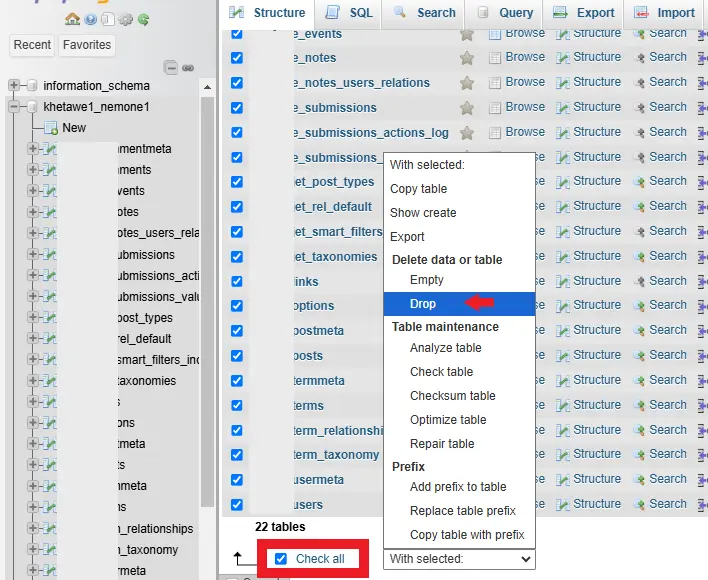
Task: Choose Replace table prefix option
Action: pyautogui.click(x=459, y=510)
